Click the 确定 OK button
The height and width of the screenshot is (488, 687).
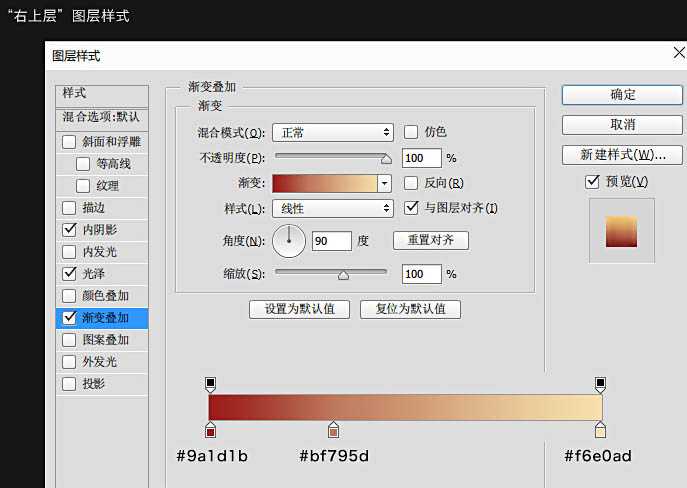pos(622,94)
